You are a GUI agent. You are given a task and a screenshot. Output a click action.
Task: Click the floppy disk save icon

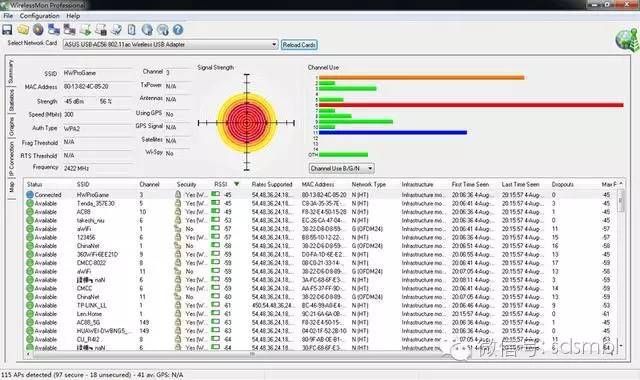coord(7,30)
